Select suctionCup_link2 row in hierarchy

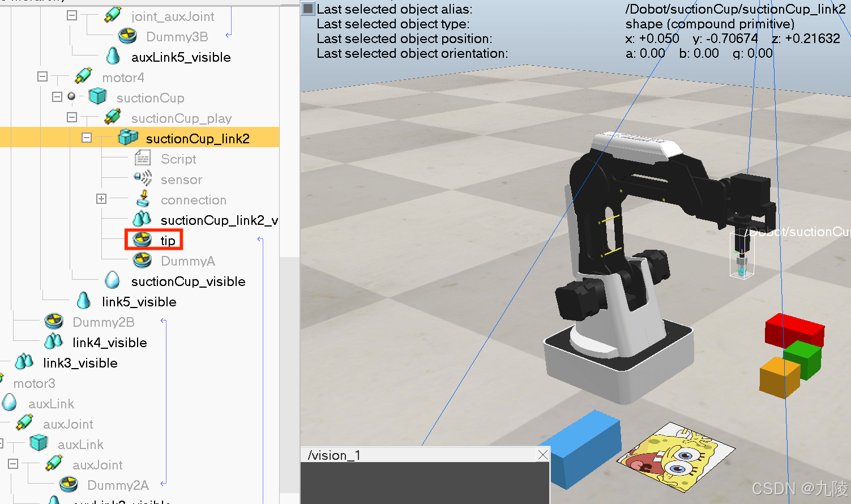tap(140, 138)
